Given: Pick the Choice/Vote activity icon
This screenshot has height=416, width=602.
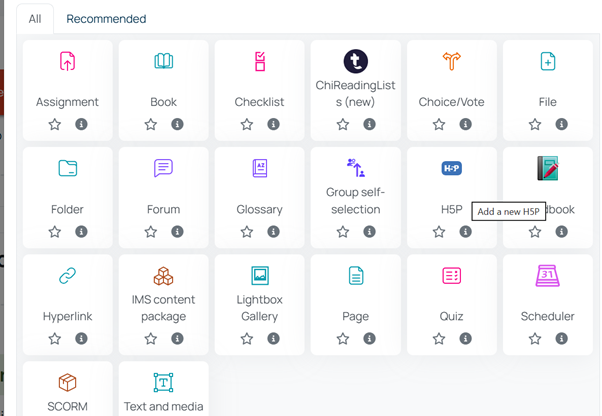Looking at the screenshot, I should coord(452,62).
